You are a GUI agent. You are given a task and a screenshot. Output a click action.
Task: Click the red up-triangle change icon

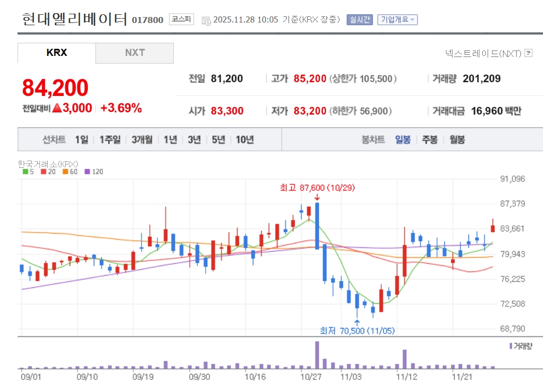pos(57,108)
